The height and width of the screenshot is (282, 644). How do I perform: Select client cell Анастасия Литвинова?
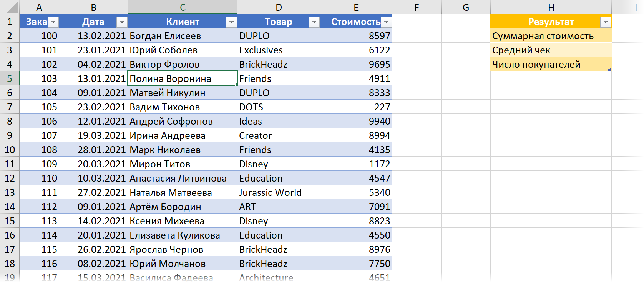183,178
